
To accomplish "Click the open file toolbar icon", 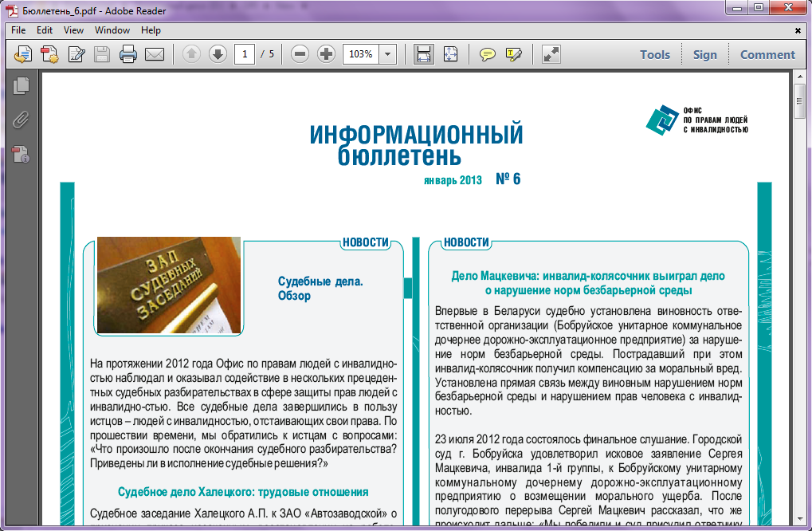I will 23,54.
